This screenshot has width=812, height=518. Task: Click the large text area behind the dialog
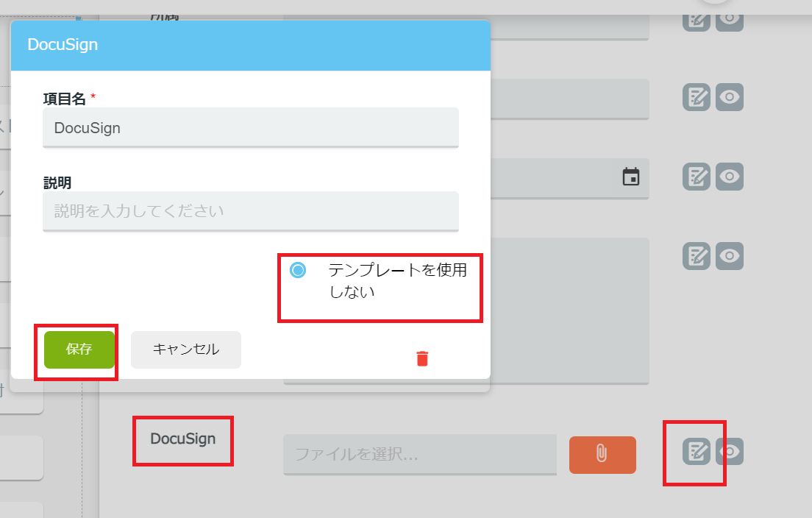pos(569,311)
